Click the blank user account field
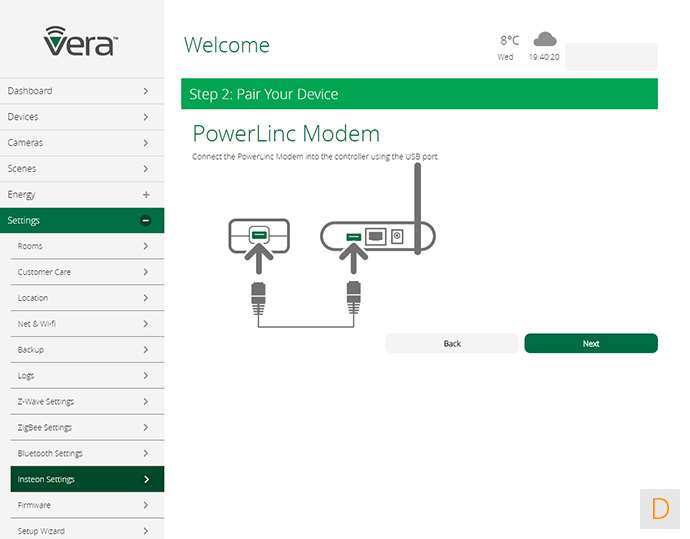 (x=611, y=57)
